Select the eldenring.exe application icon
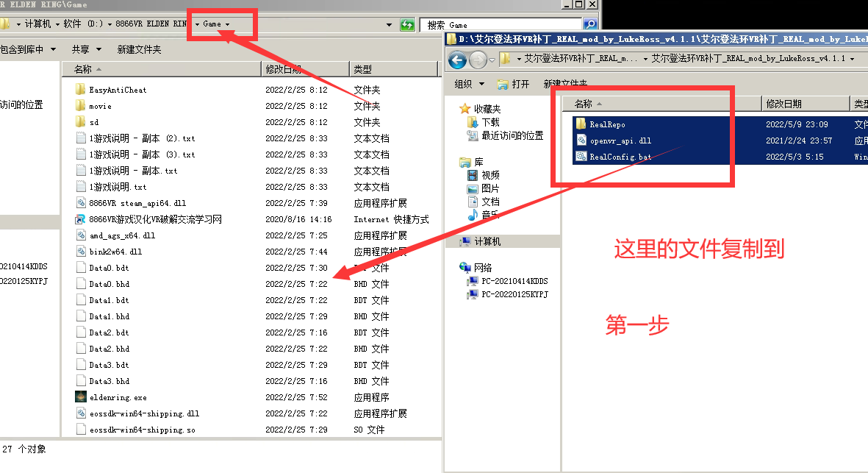 [x=81, y=397]
